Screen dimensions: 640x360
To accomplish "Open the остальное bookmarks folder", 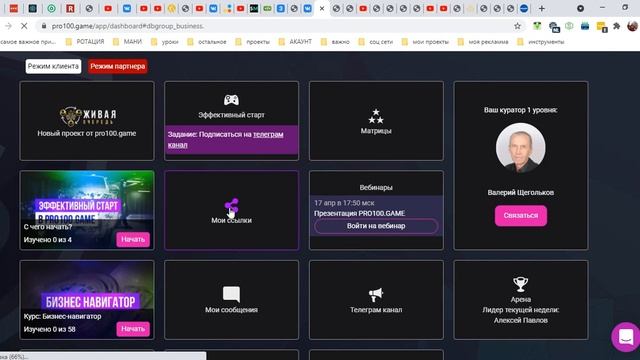I will tap(207, 42).
